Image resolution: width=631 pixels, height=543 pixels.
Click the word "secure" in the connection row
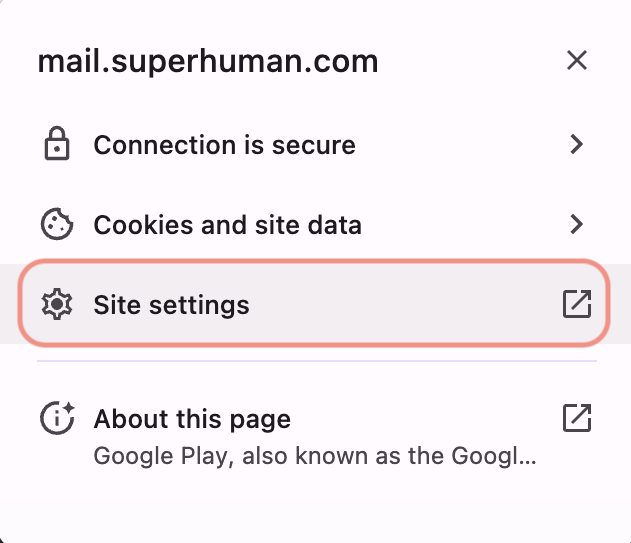point(316,145)
